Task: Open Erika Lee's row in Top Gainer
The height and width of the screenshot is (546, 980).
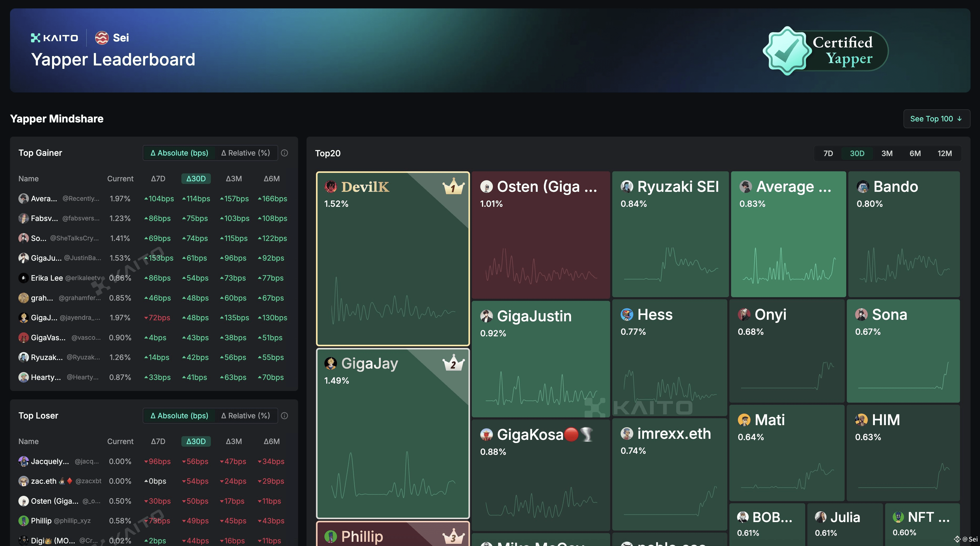Action: [x=47, y=278]
